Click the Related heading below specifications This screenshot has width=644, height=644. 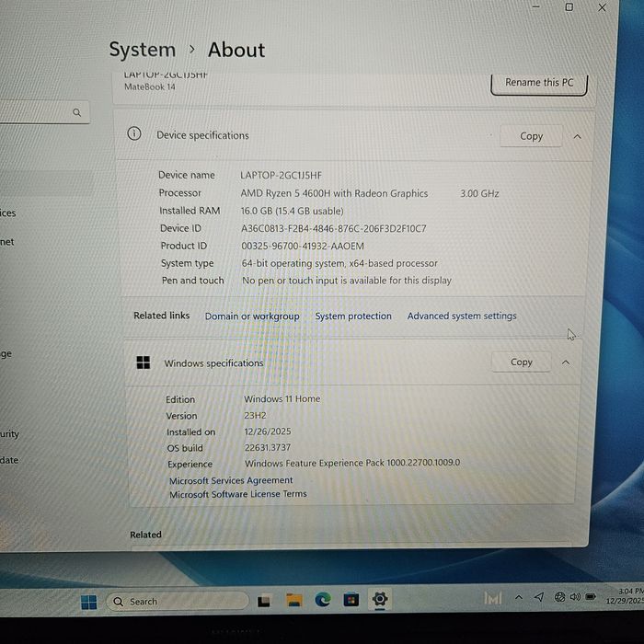[145, 535]
